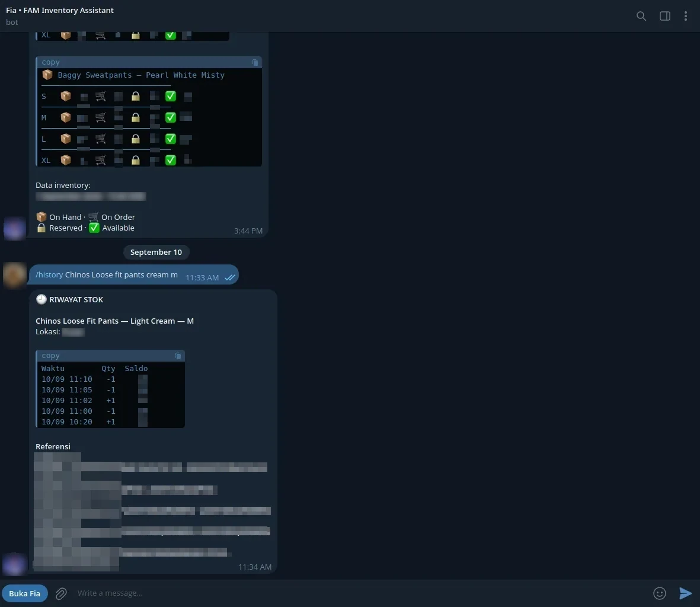Click the RIWAYAT STOK heading
The width and height of the screenshot is (700, 607).
(x=76, y=299)
